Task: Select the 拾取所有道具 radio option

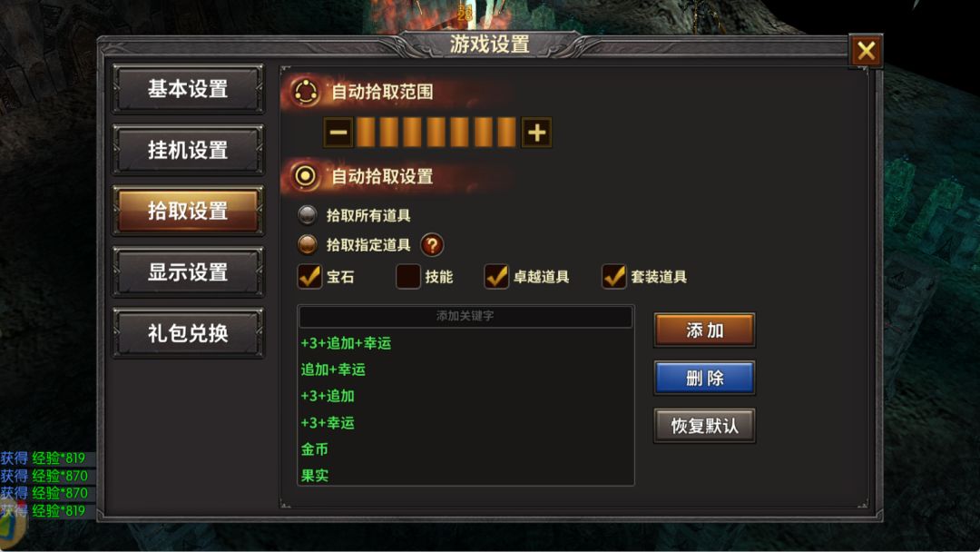Action: [307, 215]
